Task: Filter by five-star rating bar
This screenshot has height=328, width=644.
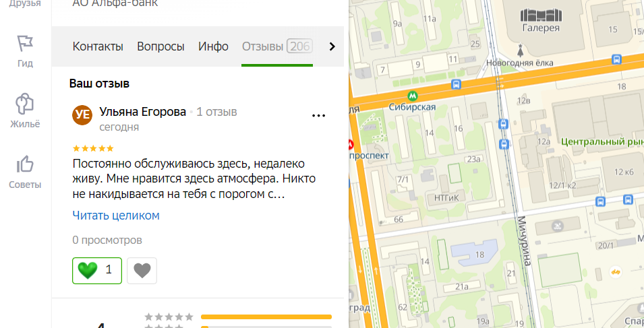Action: [266, 317]
